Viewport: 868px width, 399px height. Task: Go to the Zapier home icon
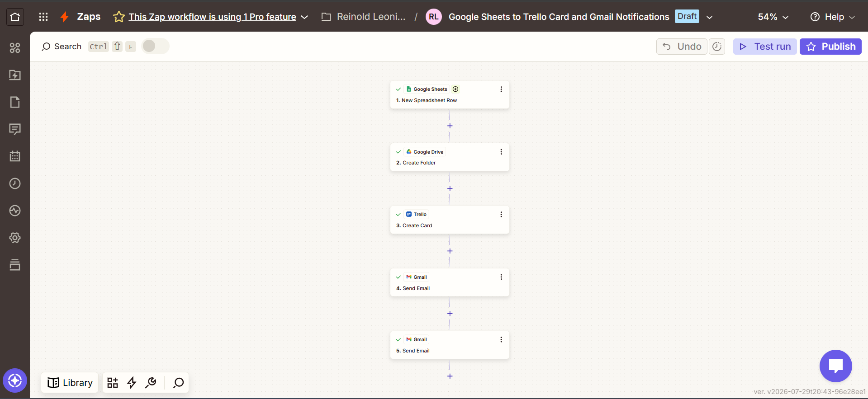(x=15, y=17)
